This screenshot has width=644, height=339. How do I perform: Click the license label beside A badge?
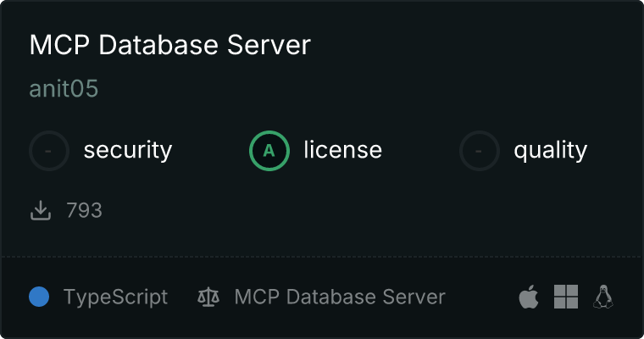pos(342,151)
